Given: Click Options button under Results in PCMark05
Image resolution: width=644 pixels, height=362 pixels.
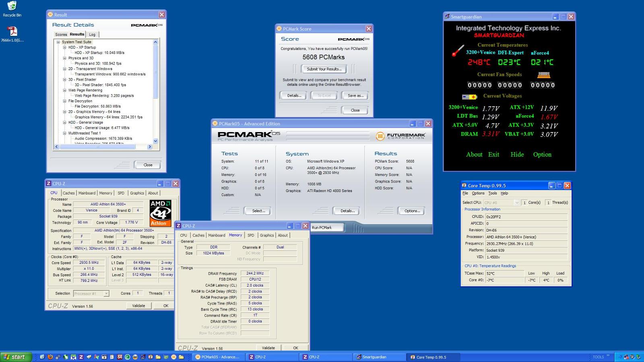Looking at the screenshot, I should coord(412,211).
